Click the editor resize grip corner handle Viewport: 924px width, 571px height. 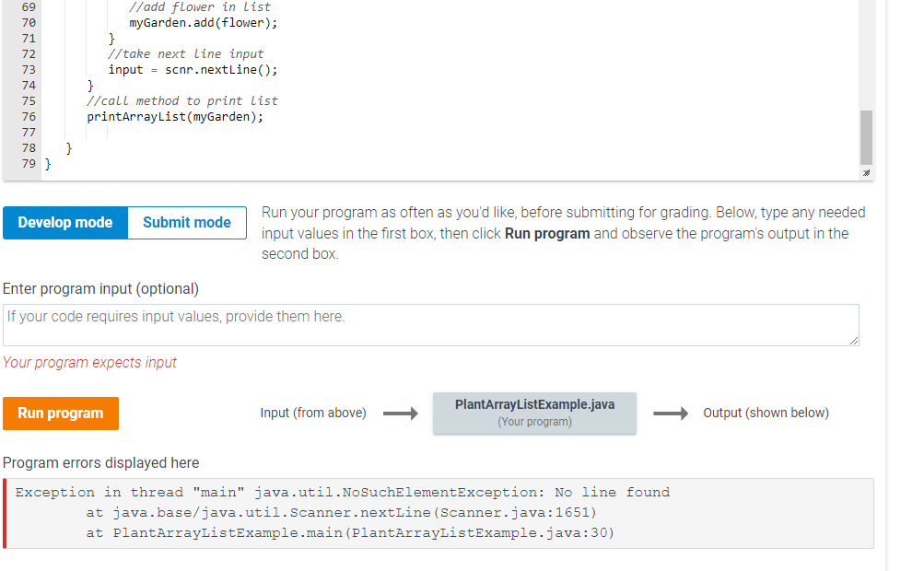pyautogui.click(x=864, y=170)
